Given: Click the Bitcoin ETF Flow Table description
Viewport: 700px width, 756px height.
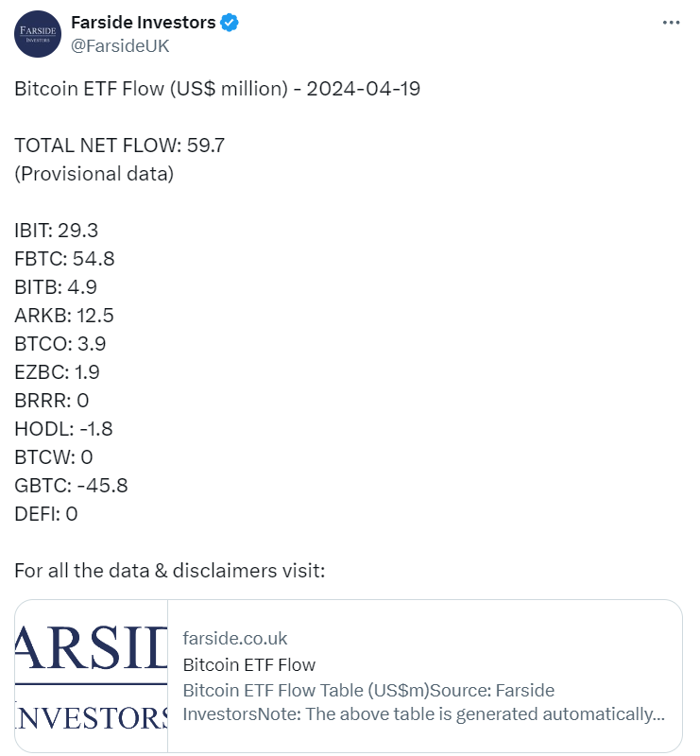Looking at the screenshot, I should pos(424,702).
